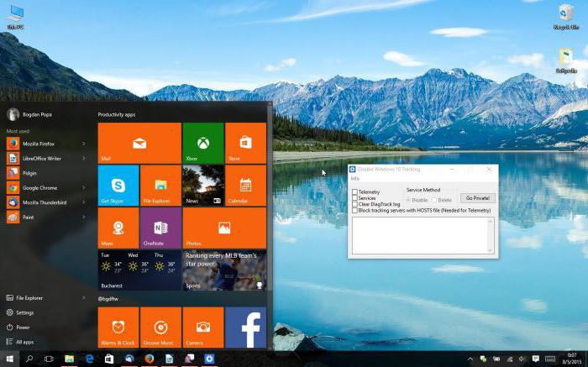Click the Bogdan Popa user account
This screenshot has width=588, height=367.
[30, 114]
